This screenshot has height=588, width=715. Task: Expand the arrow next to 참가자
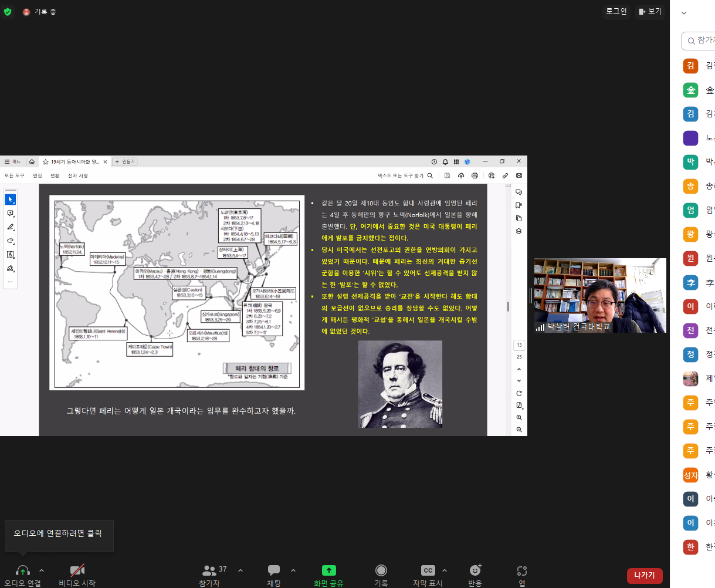click(x=240, y=570)
